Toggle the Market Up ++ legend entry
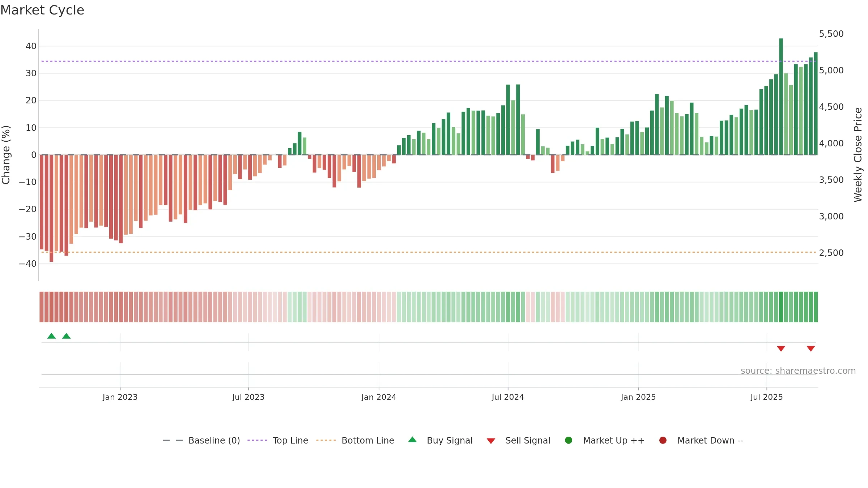The height and width of the screenshot is (488, 868). point(604,440)
